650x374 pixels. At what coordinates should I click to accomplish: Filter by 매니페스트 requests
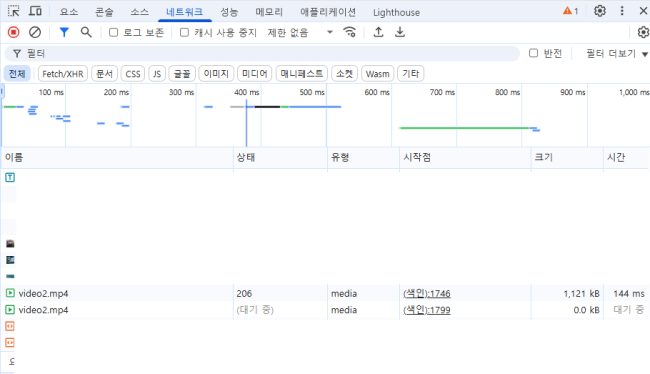(301, 74)
